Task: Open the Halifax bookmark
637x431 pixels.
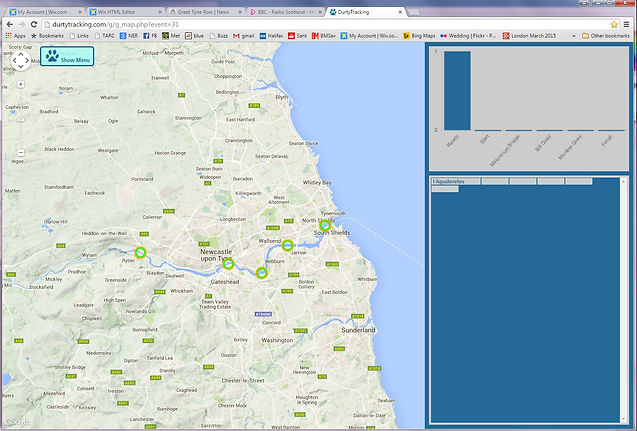Action: point(271,36)
